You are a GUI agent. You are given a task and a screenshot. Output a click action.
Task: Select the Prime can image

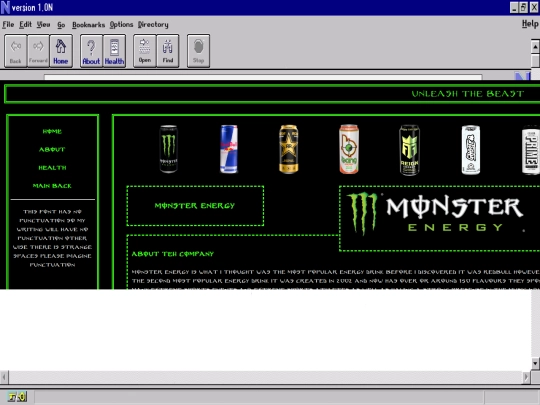click(x=531, y=150)
